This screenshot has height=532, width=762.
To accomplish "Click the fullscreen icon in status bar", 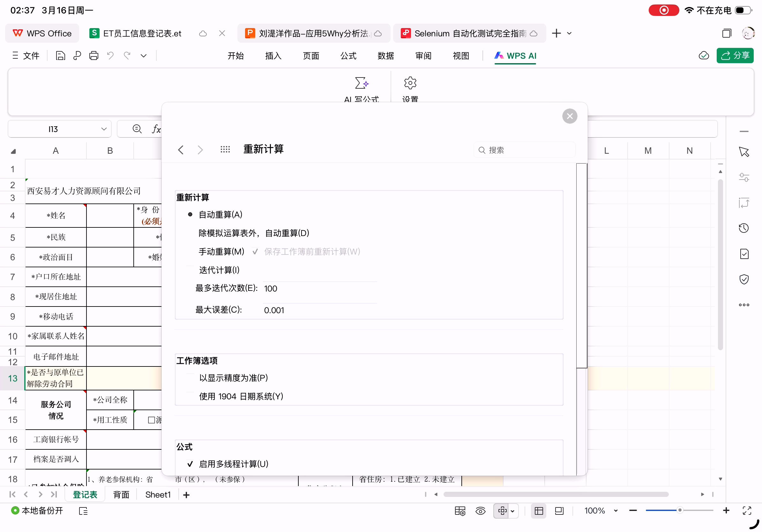I will point(746,511).
